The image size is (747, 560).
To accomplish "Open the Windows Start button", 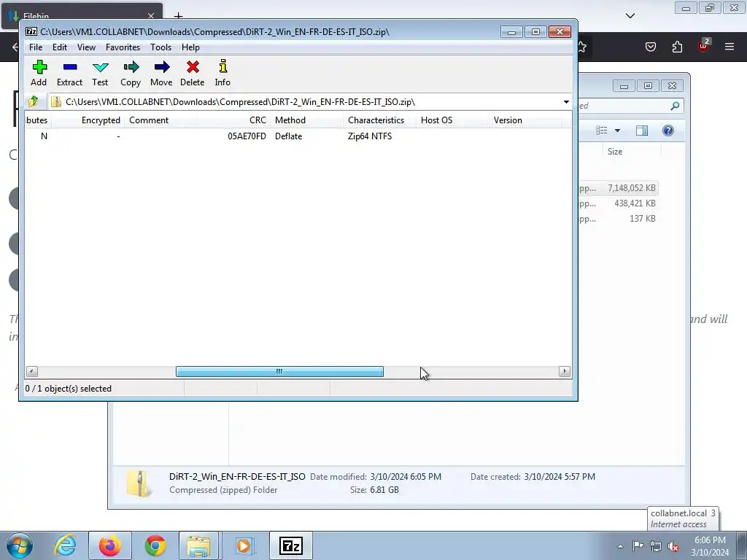I will 20,545.
